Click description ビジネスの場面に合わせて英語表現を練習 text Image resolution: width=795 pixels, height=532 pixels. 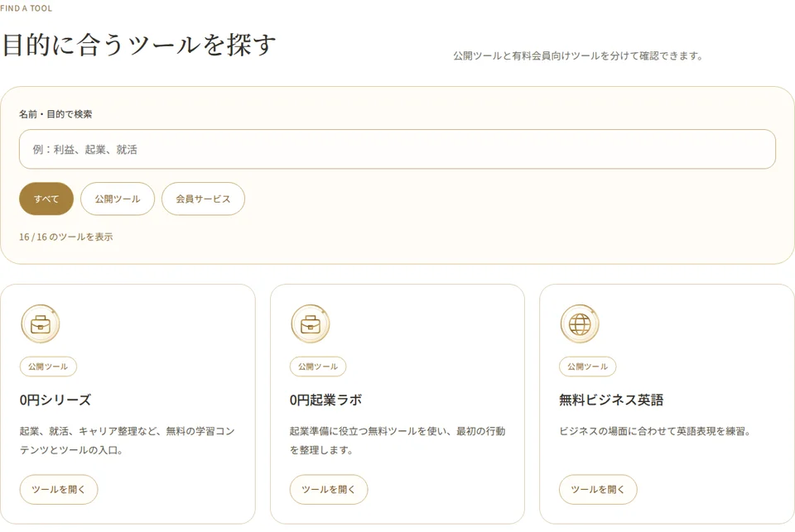pyautogui.click(x=654, y=431)
